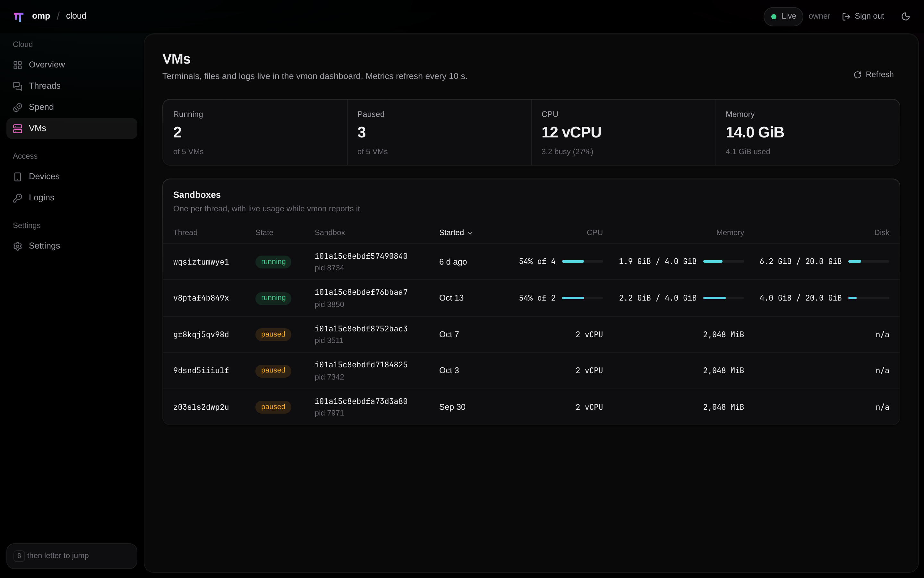Click thread z03sls2dwp2u
Viewport: 924px width, 578px height.
pyautogui.click(x=201, y=407)
